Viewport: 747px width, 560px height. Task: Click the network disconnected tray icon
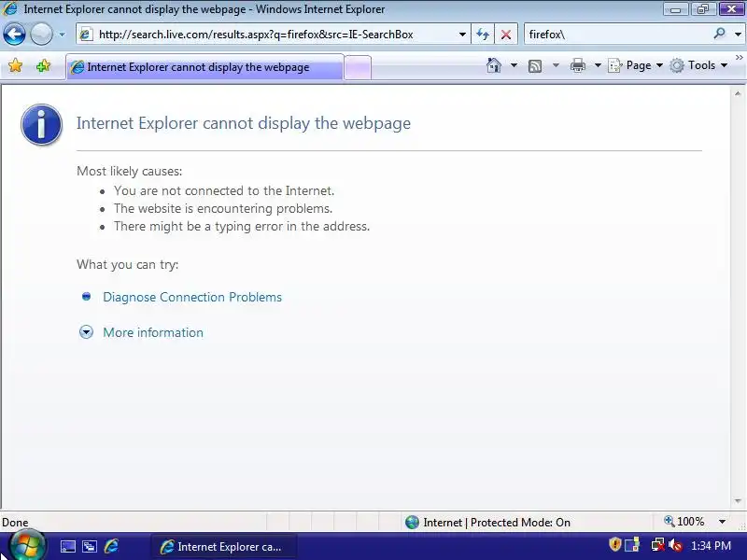pos(657,545)
